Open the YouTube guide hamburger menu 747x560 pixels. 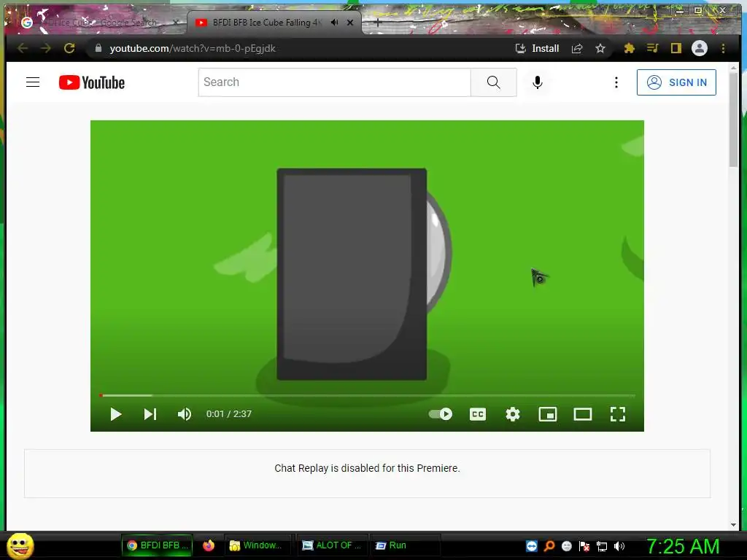tap(33, 82)
